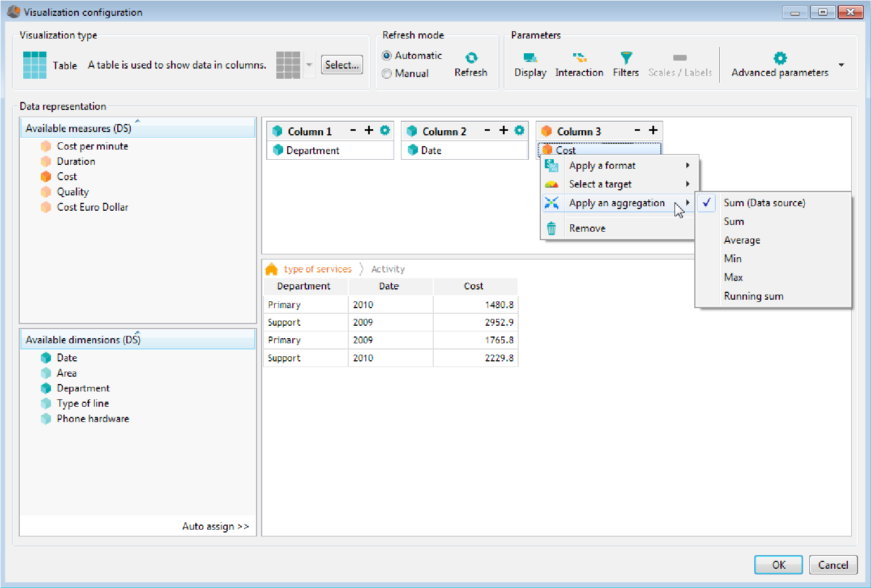Enable Automatic refresh mode
Viewport: 871px width, 588px height.
pos(387,56)
